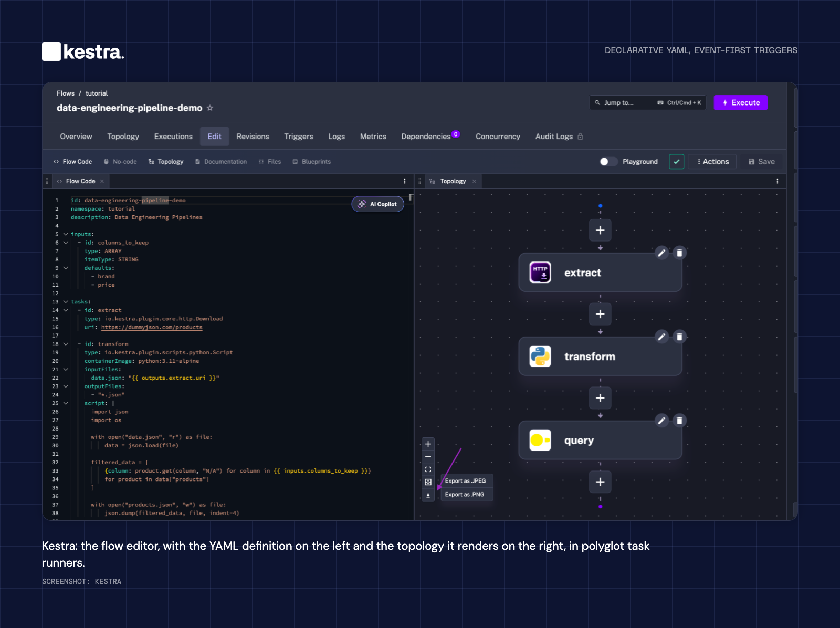Show the Files panel

point(270,162)
